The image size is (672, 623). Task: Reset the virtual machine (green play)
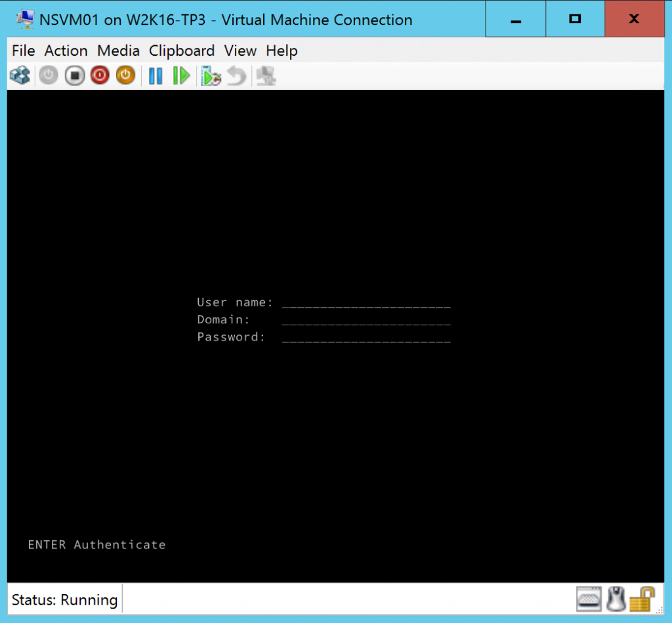[x=181, y=76]
